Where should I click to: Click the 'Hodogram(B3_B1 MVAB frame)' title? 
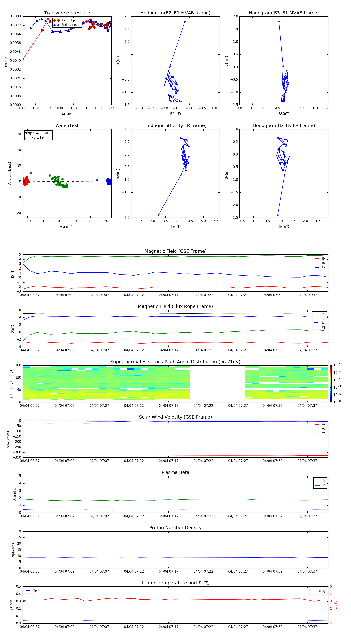284,13
